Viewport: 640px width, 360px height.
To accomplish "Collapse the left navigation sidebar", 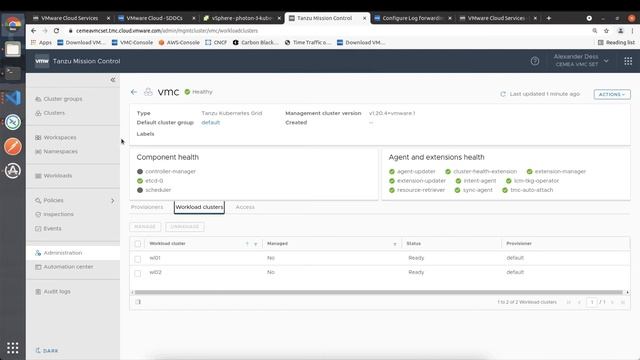I will (x=113, y=80).
